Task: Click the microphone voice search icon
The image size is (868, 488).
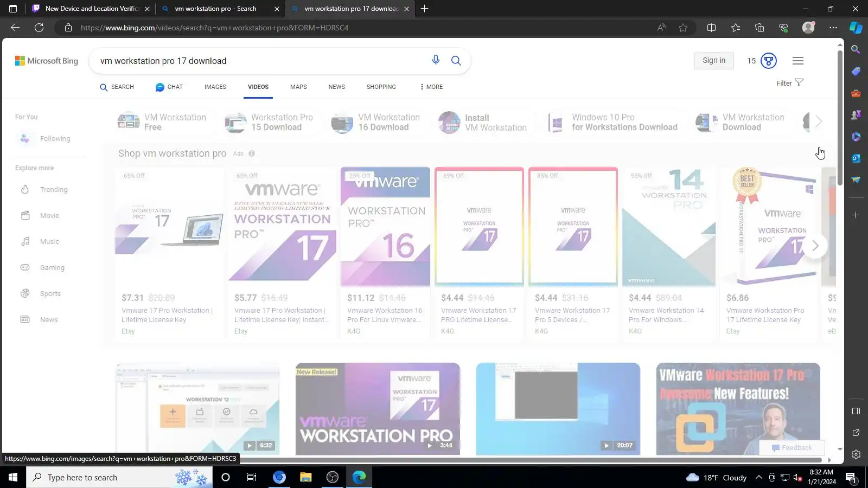Action: (x=436, y=60)
